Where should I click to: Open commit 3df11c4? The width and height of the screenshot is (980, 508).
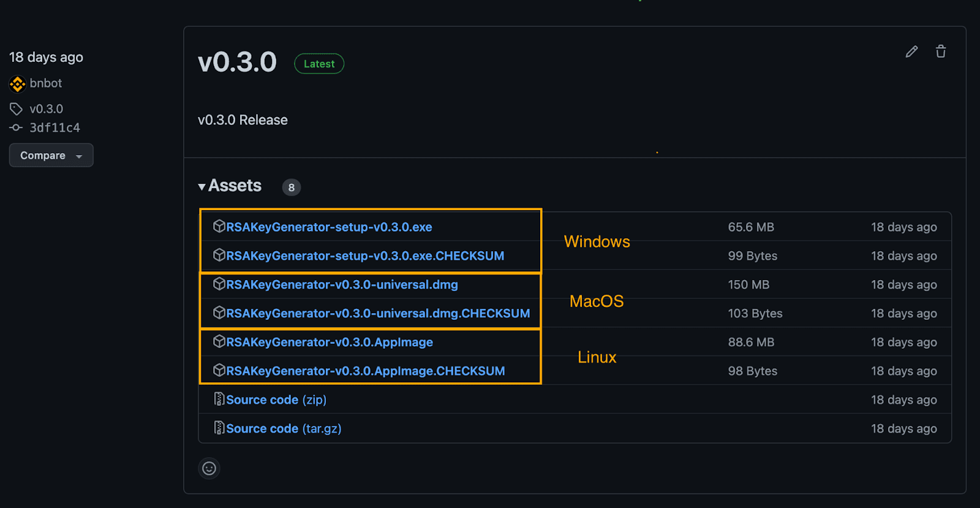pos(55,127)
